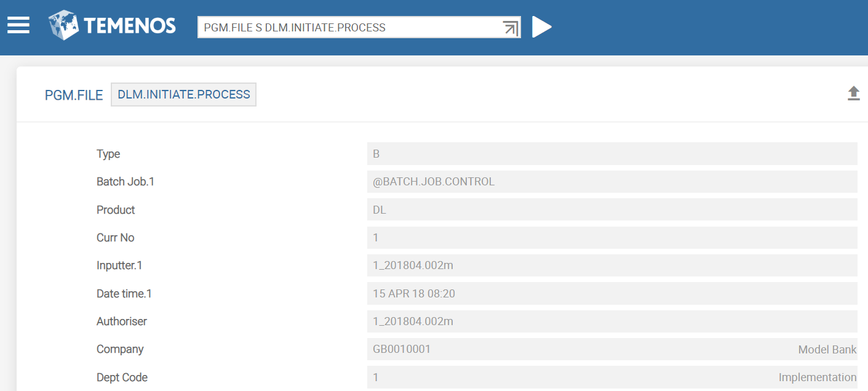Select Date time.1 field 15 APR 18
The height and width of the screenshot is (391, 868).
[x=612, y=294]
